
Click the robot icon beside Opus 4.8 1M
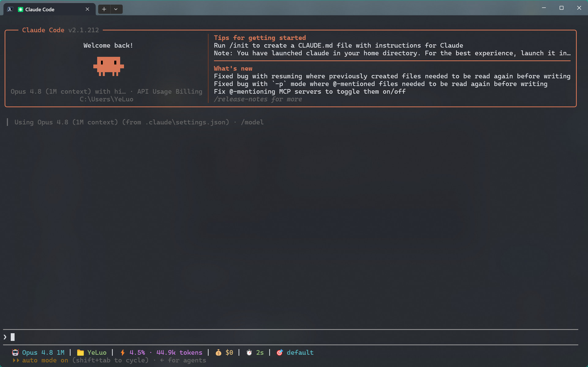(15, 353)
